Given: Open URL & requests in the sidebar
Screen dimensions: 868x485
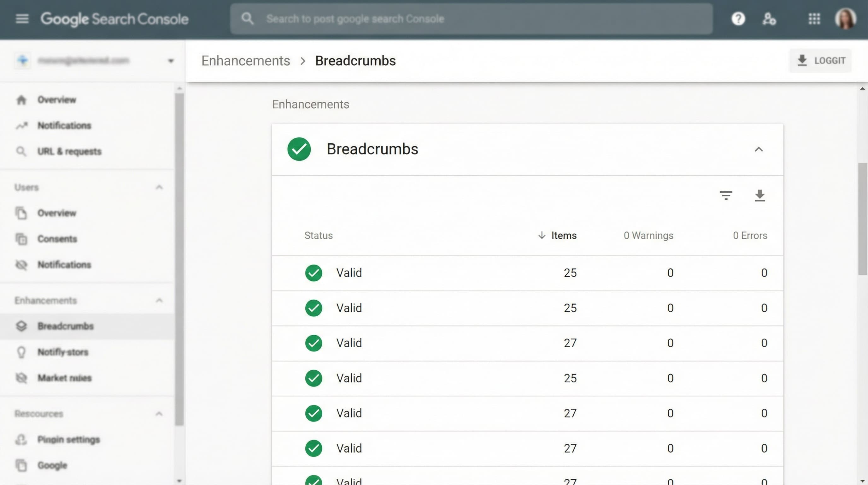Looking at the screenshot, I should (x=69, y=152).
